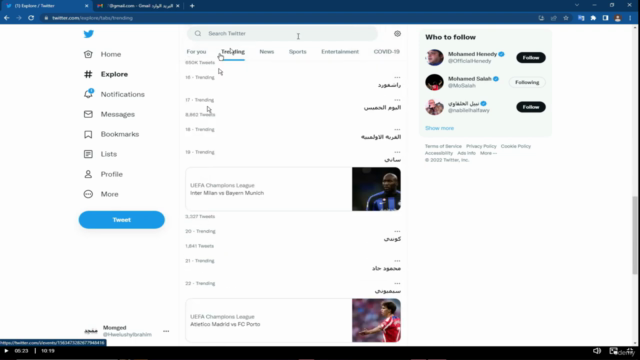
Task: Open three-dot menu for trend 20
Action: click(x=397, y=231)
